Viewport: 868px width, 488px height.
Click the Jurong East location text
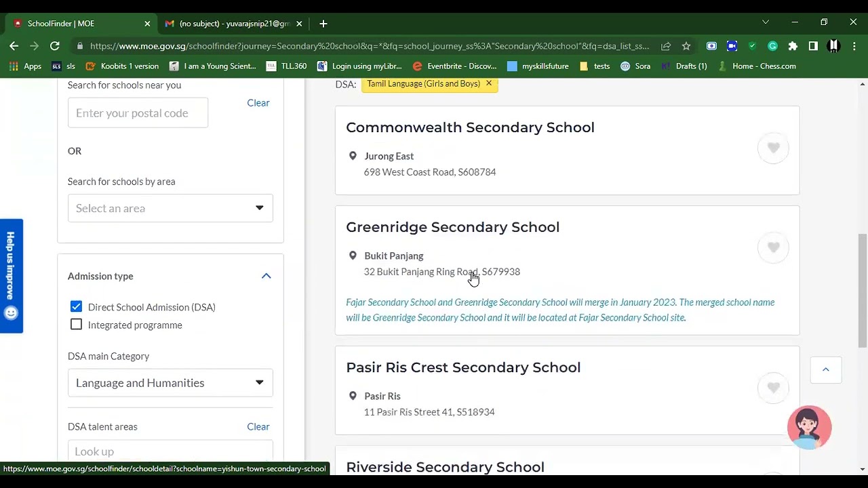[389, 156]
